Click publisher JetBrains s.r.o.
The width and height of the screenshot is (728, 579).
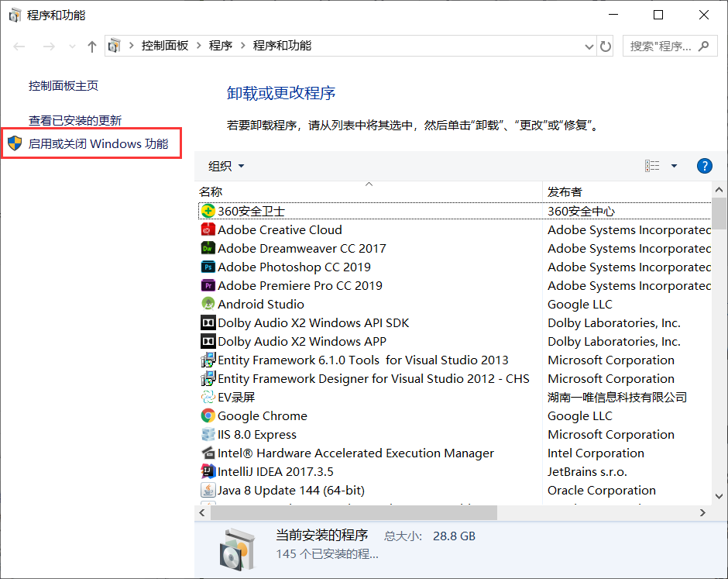[587, 471]
